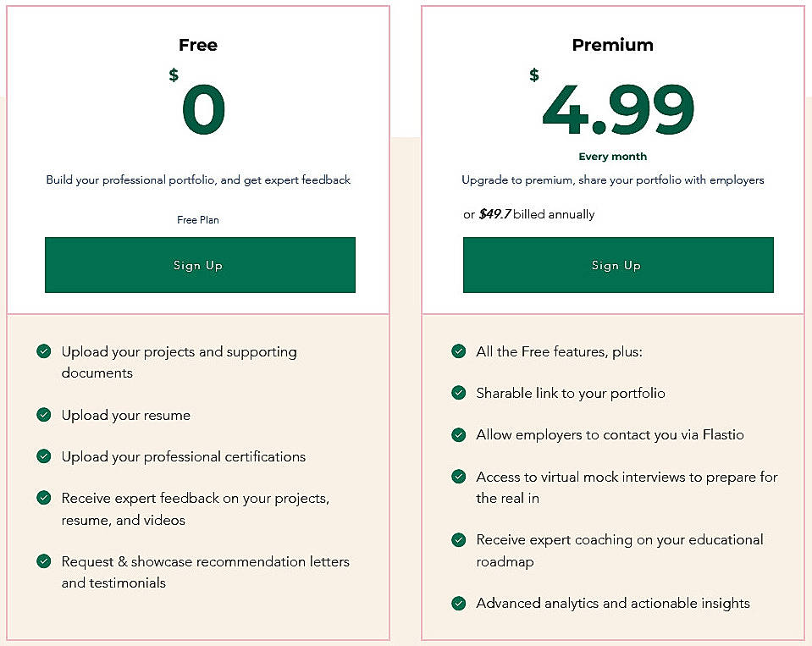The image size is (812, 646).
Task: Click the checkmark next to 'Advanced analytics and actionable insights'
Action: [459, 603]
